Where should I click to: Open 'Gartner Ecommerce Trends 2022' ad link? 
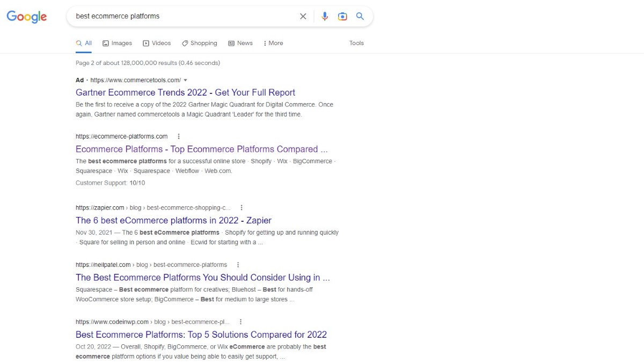tap(186, 92)
